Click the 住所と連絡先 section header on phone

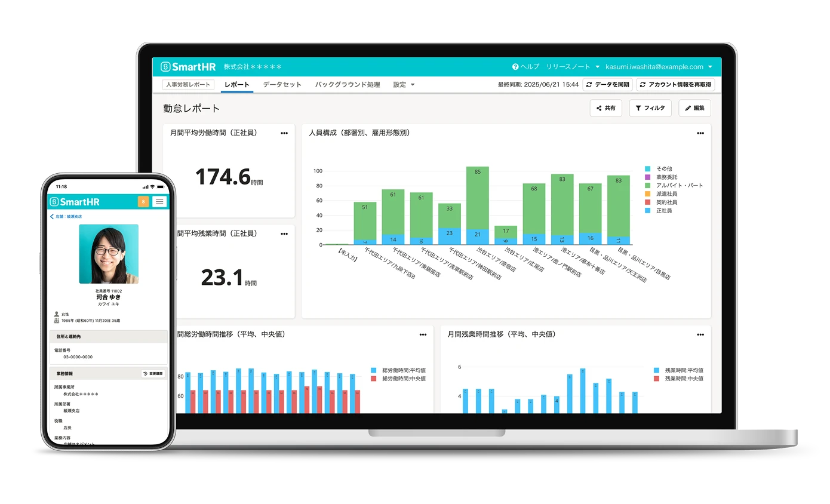(x=108, y=337)
